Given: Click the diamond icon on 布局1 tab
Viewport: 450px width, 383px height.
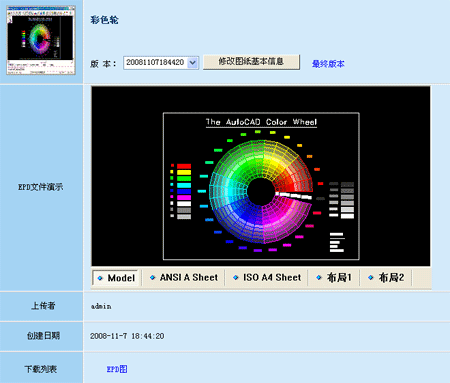Looking at the screenshot, I should click(319, 277).
